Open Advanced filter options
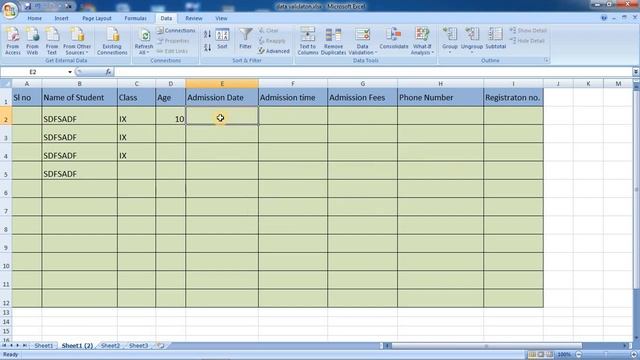 coord(274,51)
